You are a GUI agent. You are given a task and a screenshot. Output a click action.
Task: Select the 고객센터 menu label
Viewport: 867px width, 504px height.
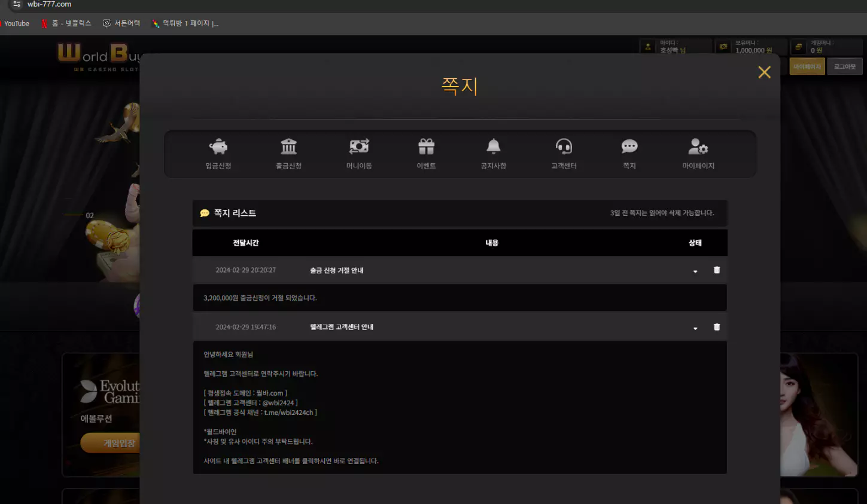point(564,166)
